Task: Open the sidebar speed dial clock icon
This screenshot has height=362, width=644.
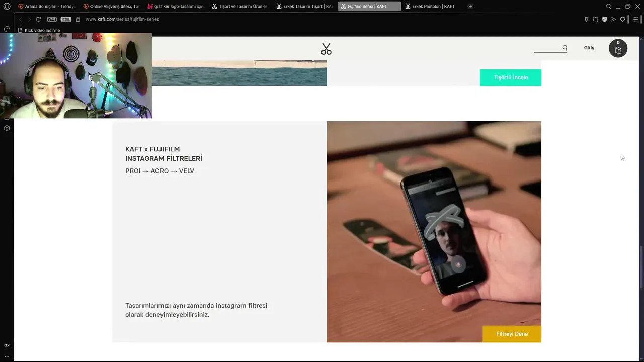Action: [x=7, y=29]
